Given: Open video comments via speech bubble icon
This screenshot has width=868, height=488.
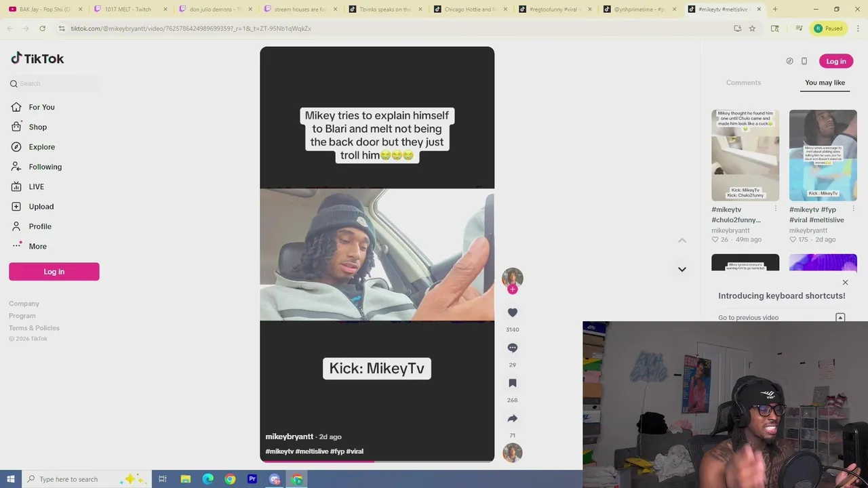Looking at the screenshot, I should [x=513, y=348].
